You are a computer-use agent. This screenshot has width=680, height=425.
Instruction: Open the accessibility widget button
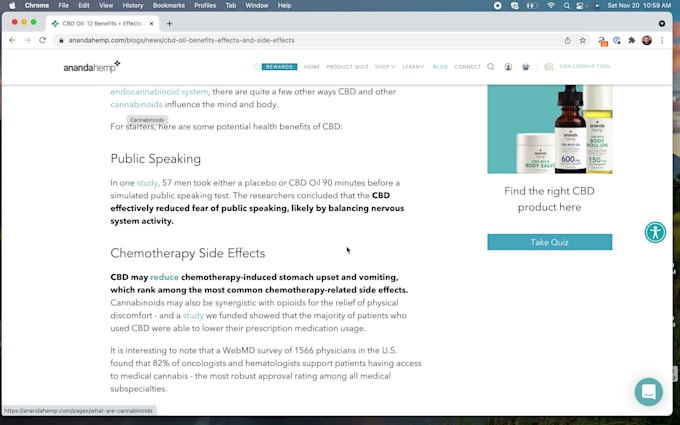click(x=655, y=232)
